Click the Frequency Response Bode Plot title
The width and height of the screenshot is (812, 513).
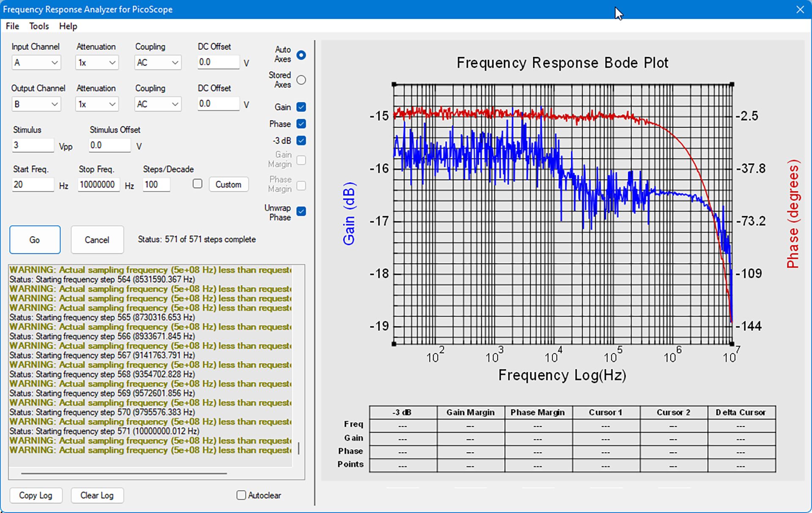(x=562, y=63)
